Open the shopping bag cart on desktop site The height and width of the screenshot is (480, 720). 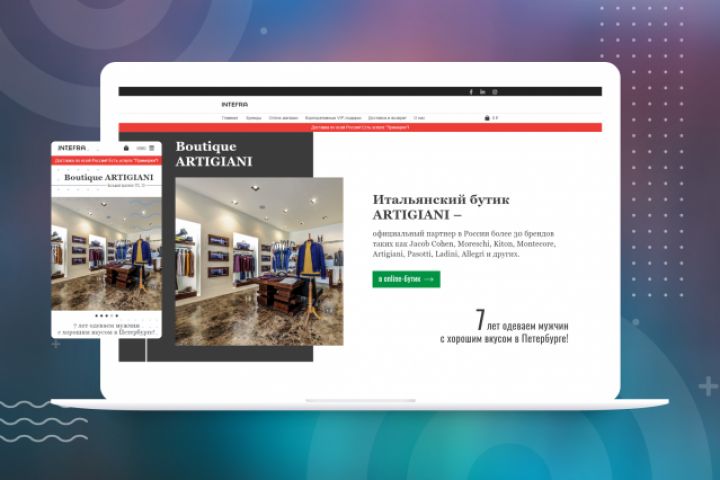pyautogui.click(x=487, y=118)
